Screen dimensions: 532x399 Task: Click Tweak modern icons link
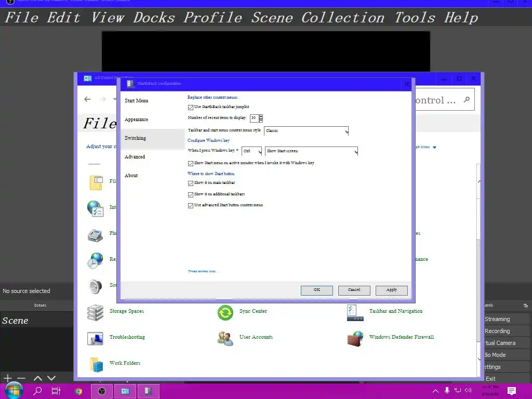(x=203, y=271)
